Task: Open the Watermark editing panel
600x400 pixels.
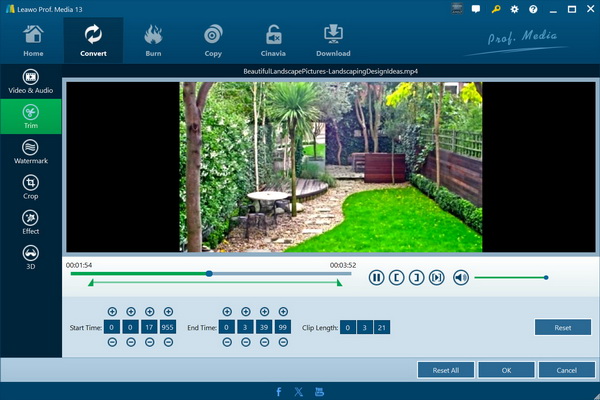Action: [x=31, y=152]
